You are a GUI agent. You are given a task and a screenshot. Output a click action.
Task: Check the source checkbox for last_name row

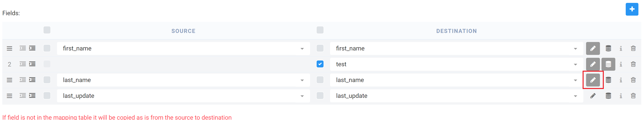47,80
